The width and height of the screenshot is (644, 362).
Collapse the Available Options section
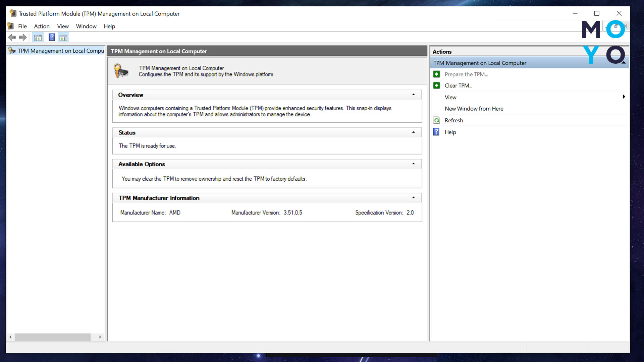[x=413, y=164]
